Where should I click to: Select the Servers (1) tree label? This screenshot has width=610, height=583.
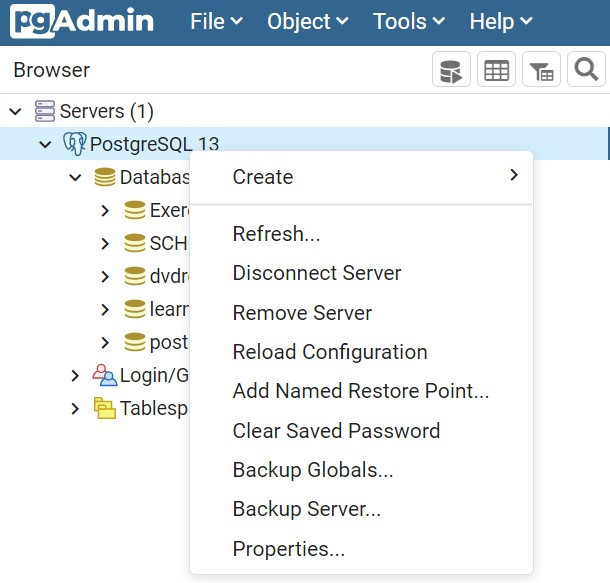point(107,112)
